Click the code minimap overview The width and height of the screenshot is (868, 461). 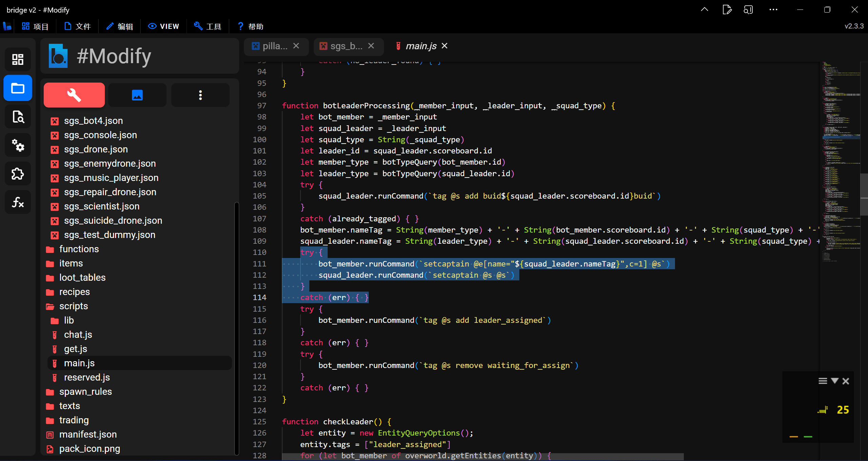[841, 161]
